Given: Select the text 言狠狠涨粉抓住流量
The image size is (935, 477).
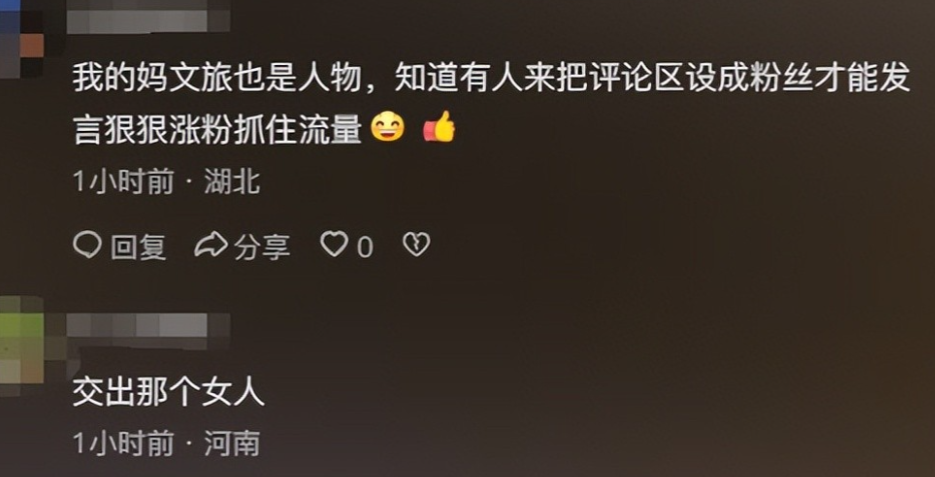Looking at the screenshot, I should point(218,130).
